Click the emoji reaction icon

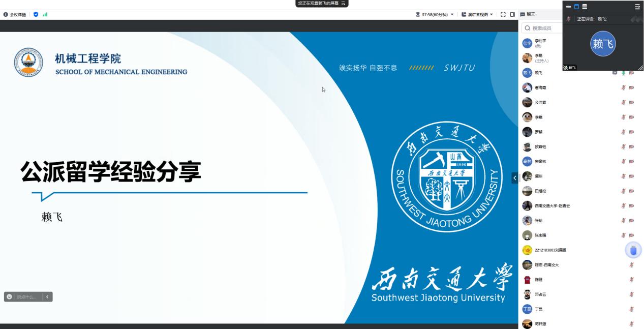coord(10,296)
